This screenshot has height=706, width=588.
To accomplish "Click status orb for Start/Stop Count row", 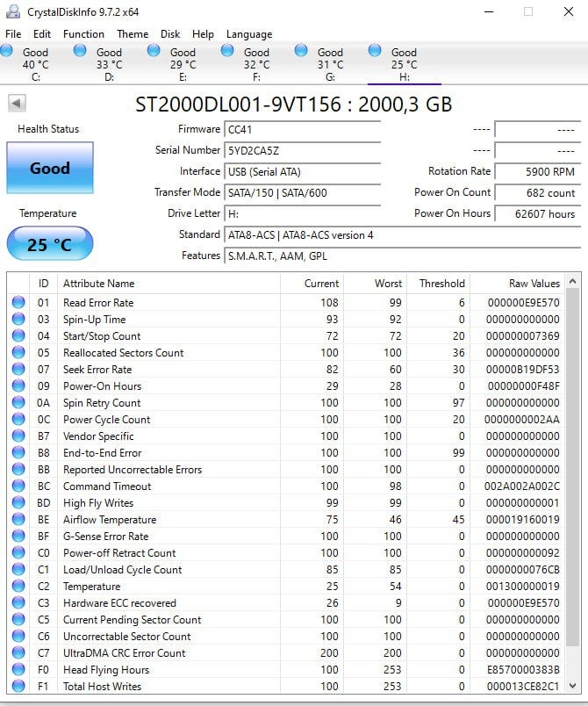I will tap(18, 335).
